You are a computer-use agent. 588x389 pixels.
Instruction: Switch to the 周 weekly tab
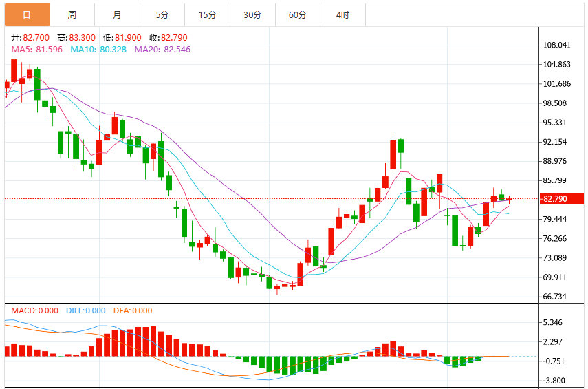click(x=72, y=15)
